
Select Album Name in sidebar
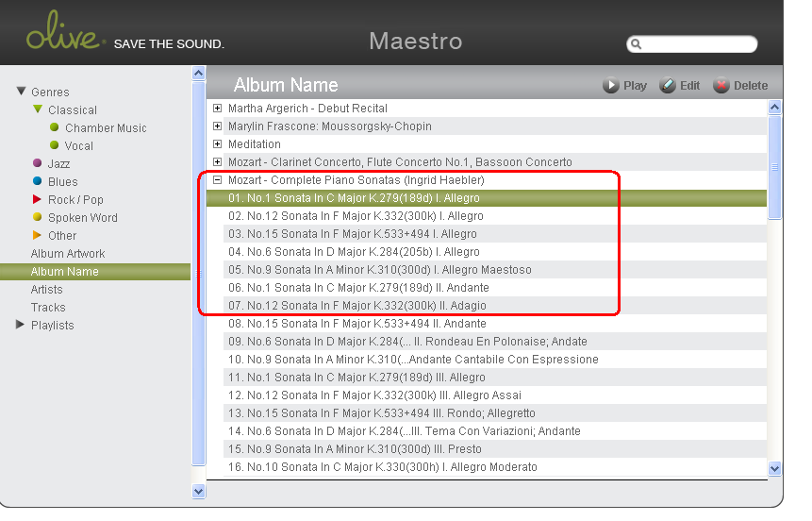(95, 272)
